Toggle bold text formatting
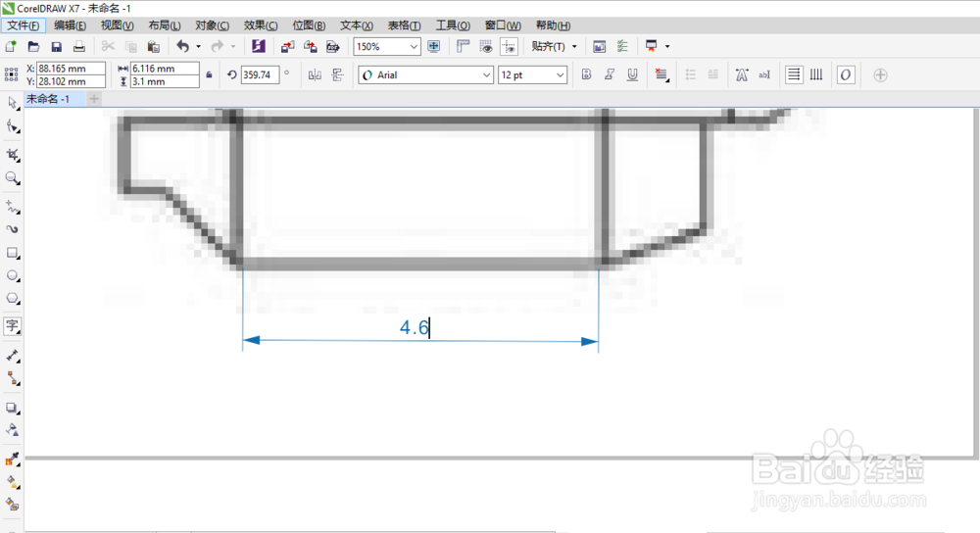This screenshot has height=533, width=980. point(586,75)
